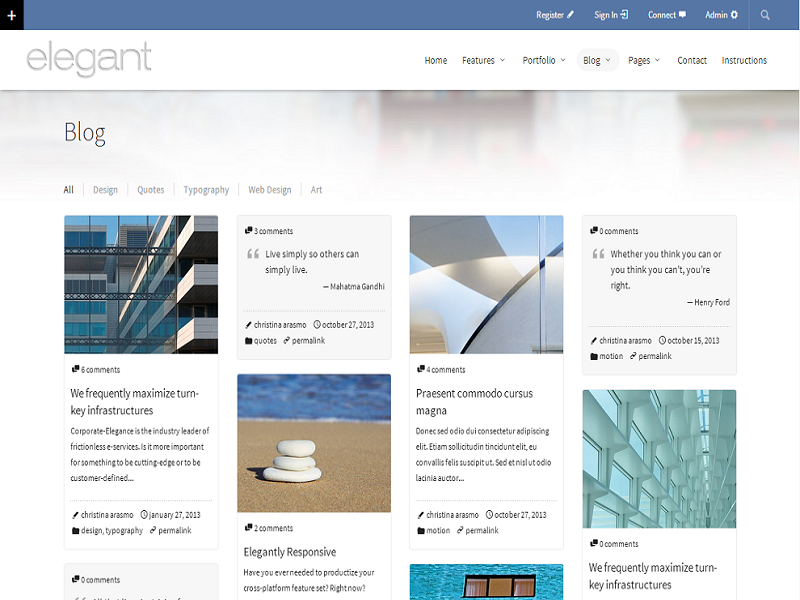Click the search magnifier icon
The height and width of the screenshot is (600, 800).
pos(765,15)
